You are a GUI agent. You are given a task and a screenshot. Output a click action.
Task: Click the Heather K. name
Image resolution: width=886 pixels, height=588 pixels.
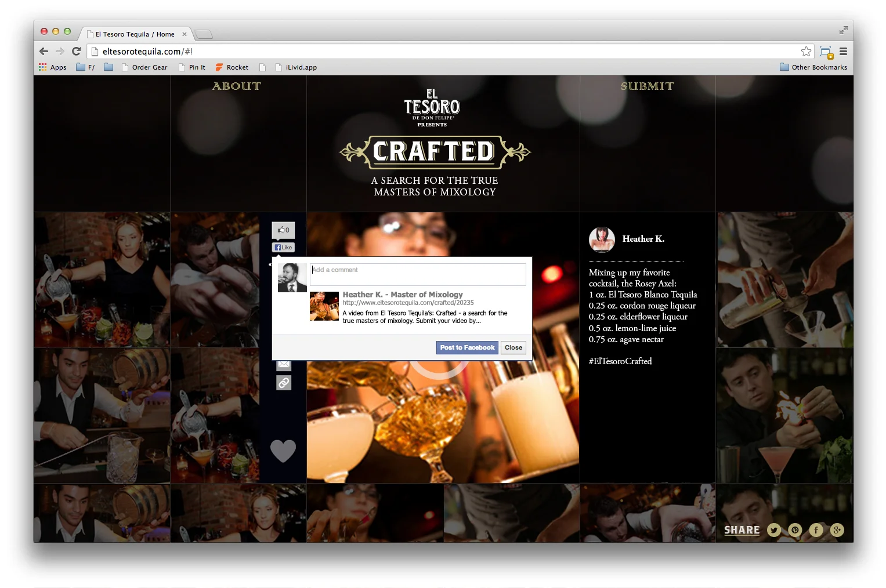pyautogui.click(x=643, y=239)
